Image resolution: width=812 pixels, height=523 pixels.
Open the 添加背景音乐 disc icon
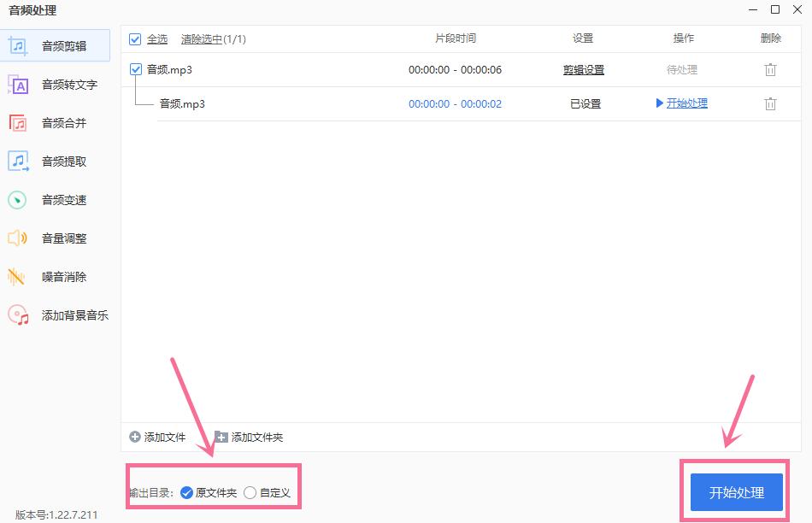coord(18,314)
